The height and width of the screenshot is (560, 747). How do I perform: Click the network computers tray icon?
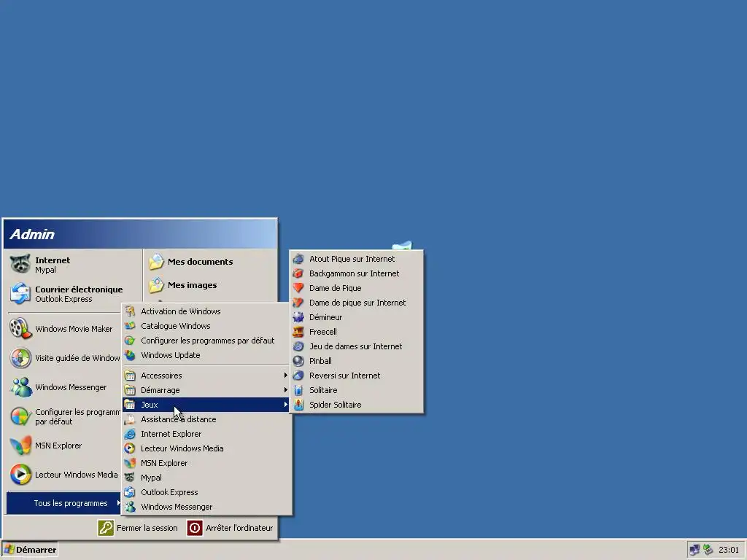694,550
